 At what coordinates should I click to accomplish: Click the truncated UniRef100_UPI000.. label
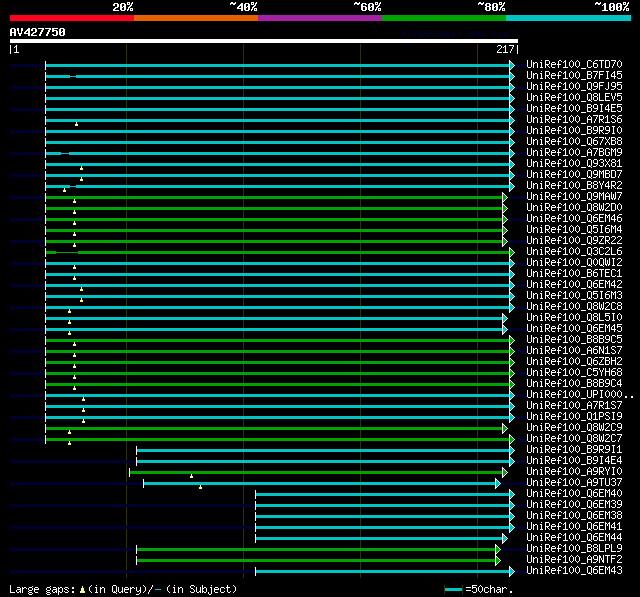[580, 395]
